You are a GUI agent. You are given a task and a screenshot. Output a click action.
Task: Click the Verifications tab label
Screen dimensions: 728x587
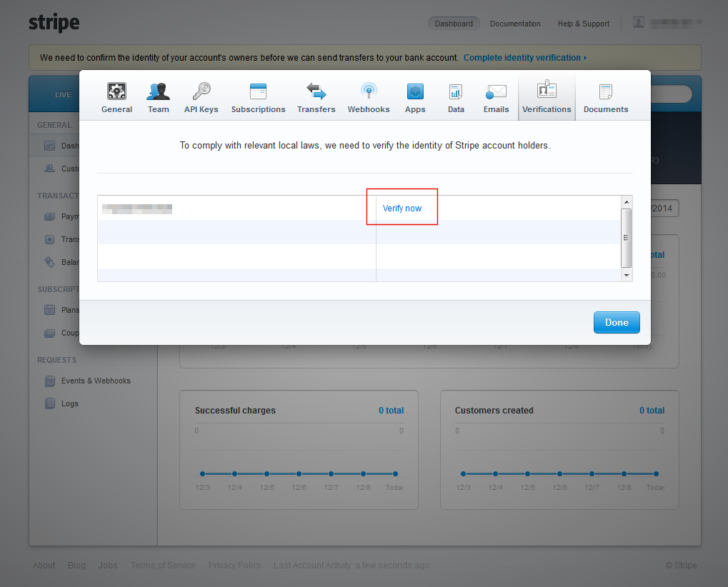(547, 109)
